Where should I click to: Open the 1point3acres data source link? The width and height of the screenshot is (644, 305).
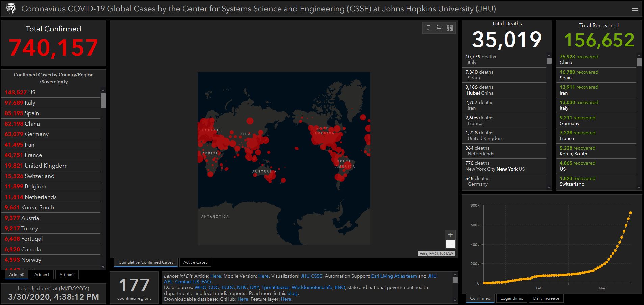(x=276, y=287)
